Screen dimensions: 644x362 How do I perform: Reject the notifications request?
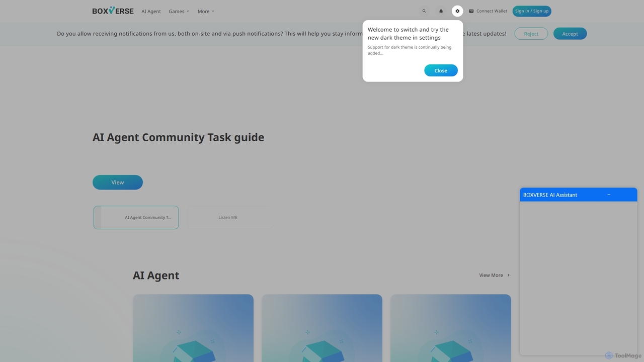coord(531,34)
